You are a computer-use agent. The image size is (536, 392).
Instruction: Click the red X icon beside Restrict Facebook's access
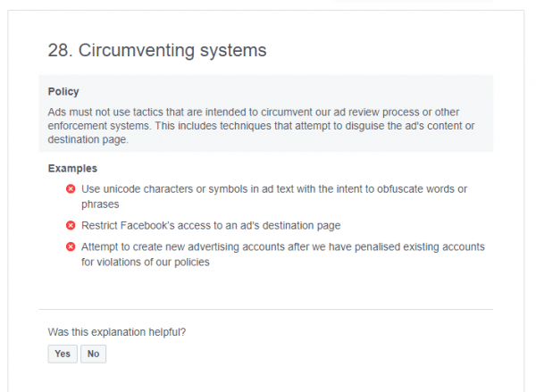pyautogui.click(x=71, y=226)
